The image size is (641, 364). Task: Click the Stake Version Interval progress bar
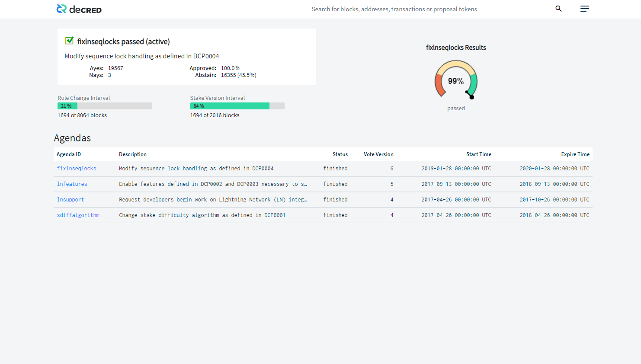point(237,106)
